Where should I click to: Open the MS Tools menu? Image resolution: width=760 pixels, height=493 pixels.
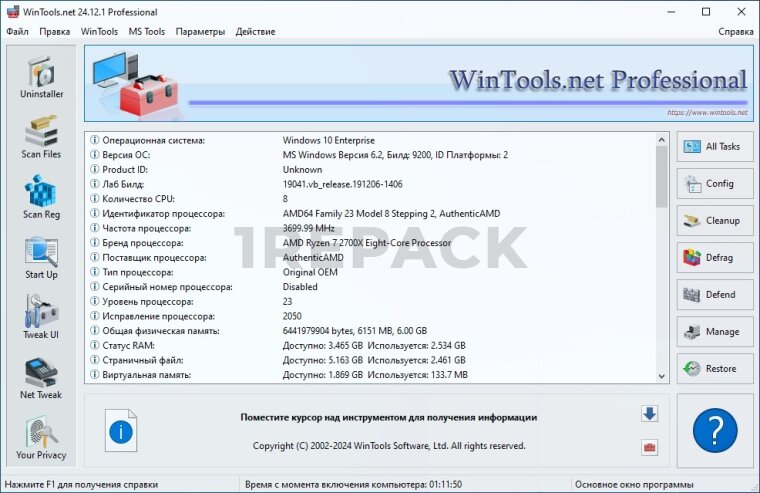pyautogui.click(x=146, y=31)
